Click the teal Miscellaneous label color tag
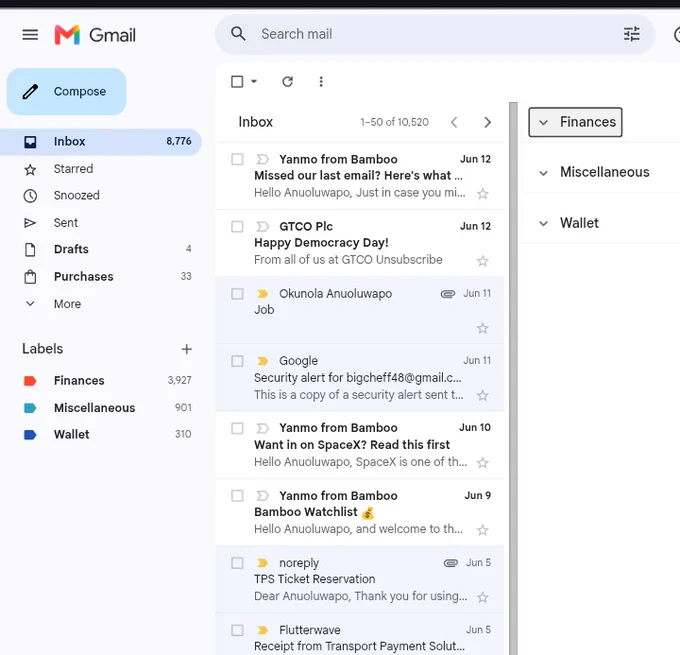680x655 pixels. click(30, 408)
